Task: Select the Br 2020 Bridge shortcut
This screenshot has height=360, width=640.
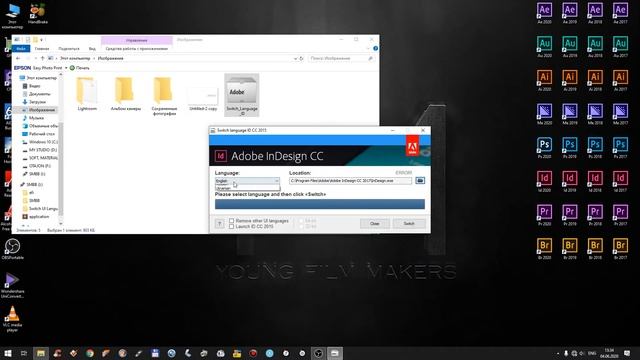Action: (544, 248)
